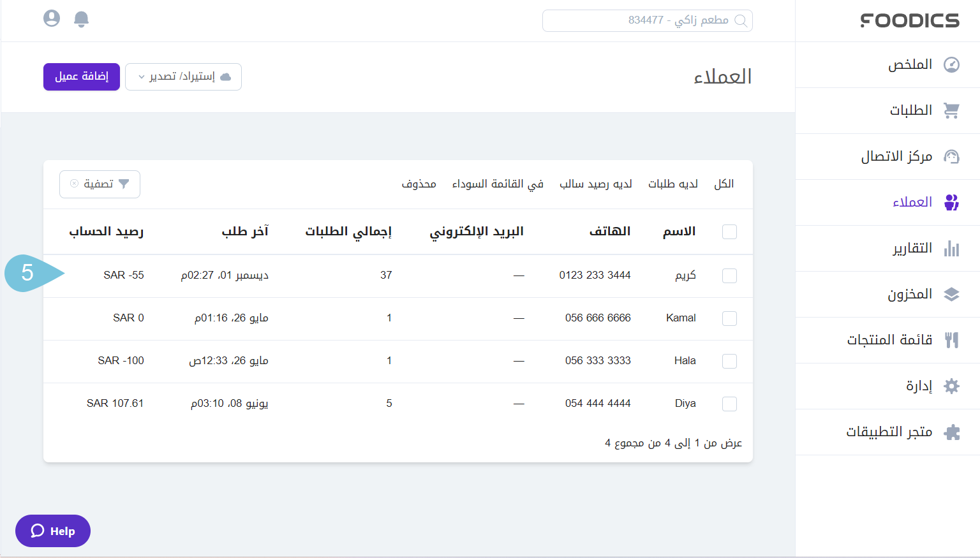
Task: Click total orders value 37
Action: (x=386, y=275)
